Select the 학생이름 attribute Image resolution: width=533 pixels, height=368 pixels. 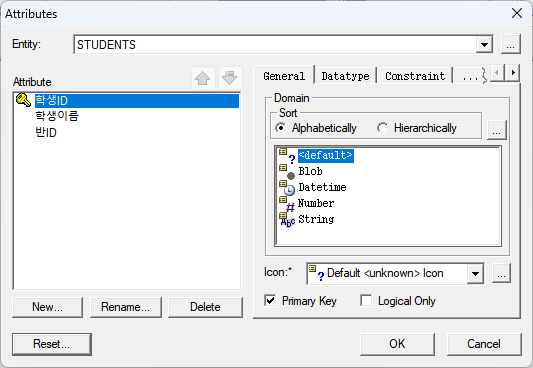pos(57,116)
